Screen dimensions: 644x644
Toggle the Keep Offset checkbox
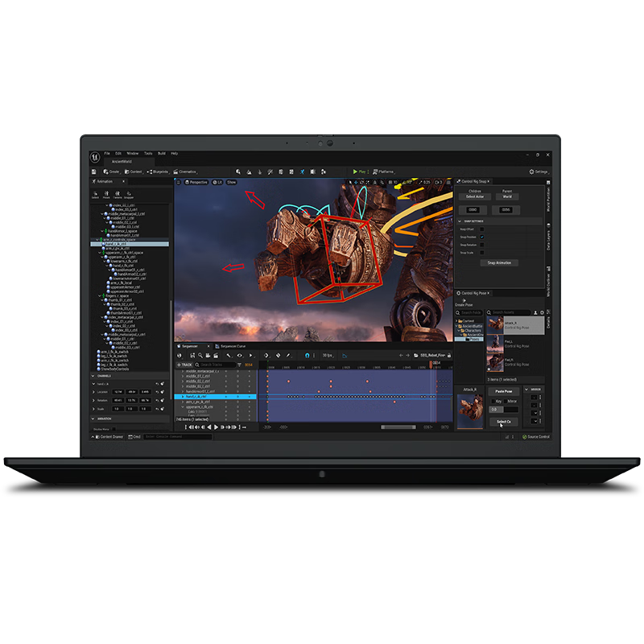pos(481,229)
